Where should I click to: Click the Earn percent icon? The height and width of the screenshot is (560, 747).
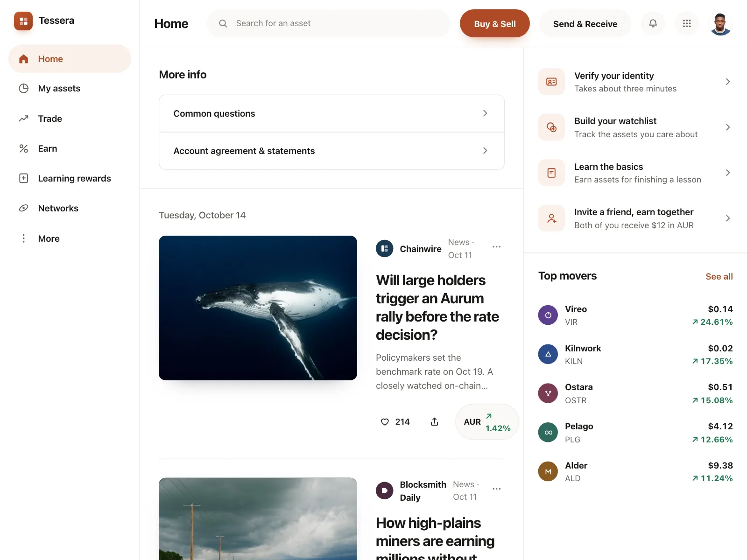coord(23,148)
